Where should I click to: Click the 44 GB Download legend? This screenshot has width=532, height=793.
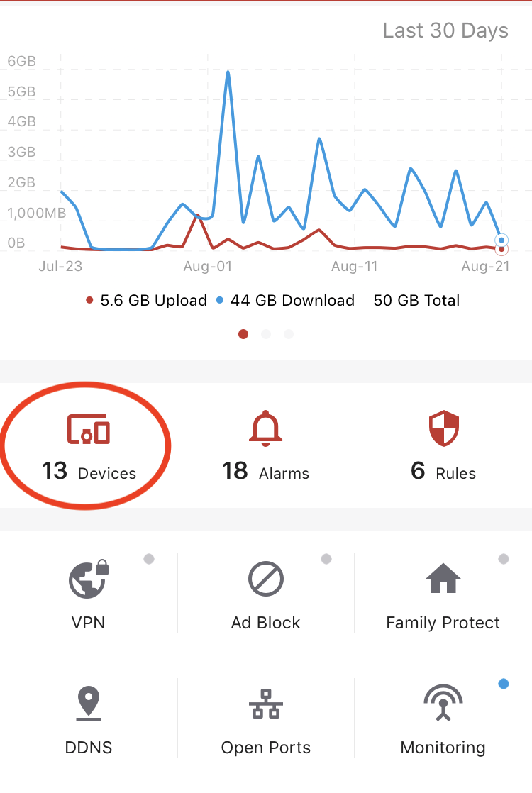click(x=286, y=301)
